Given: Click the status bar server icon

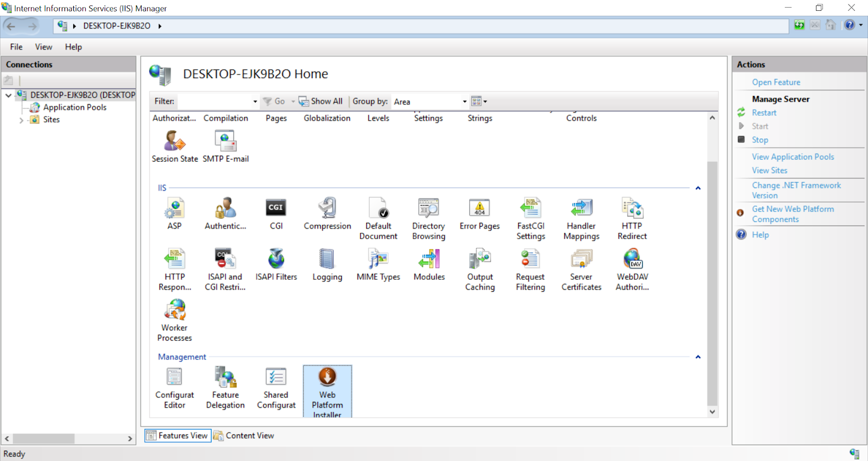Looking at the screenshot, I should click(854, 454).
